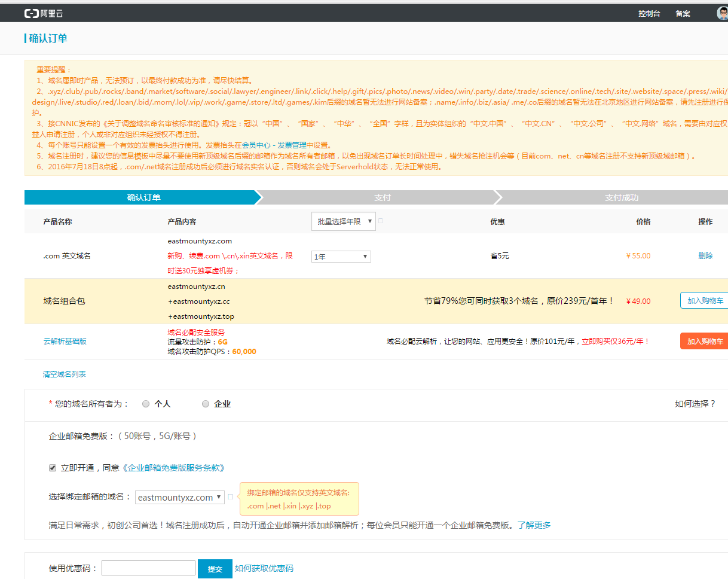Click 清空域名列表 link
728x579 pixels.
(x=64, y=374)
